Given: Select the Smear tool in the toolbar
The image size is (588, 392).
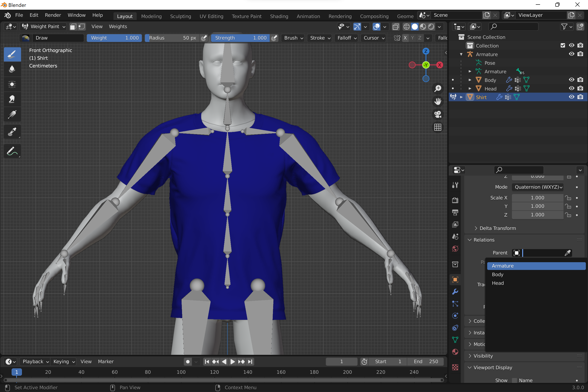Looking at the screenshot, I should [x=12, y=99].
